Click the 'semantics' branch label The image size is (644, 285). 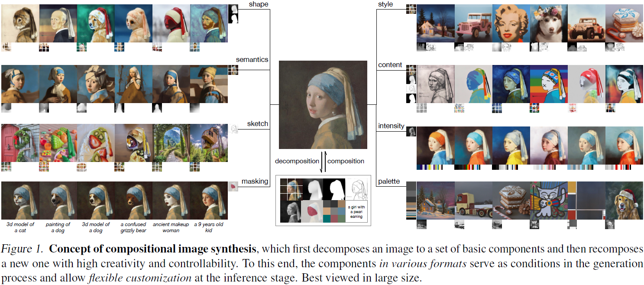(252, 59)
